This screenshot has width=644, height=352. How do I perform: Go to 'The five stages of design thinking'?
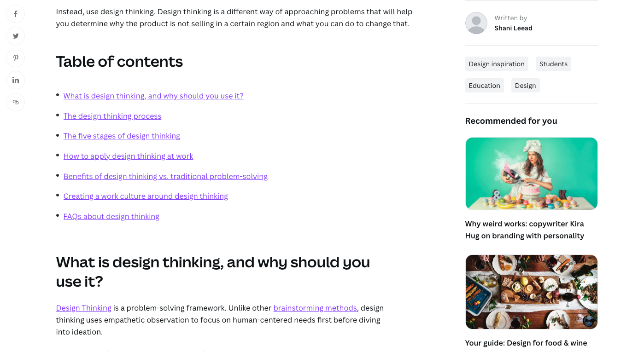122,136
